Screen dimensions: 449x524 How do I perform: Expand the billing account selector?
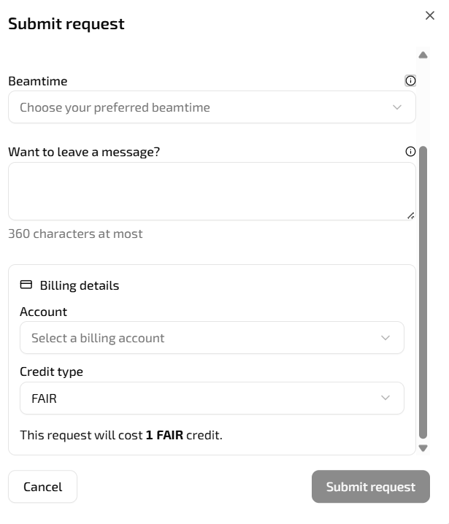(212, 338)
